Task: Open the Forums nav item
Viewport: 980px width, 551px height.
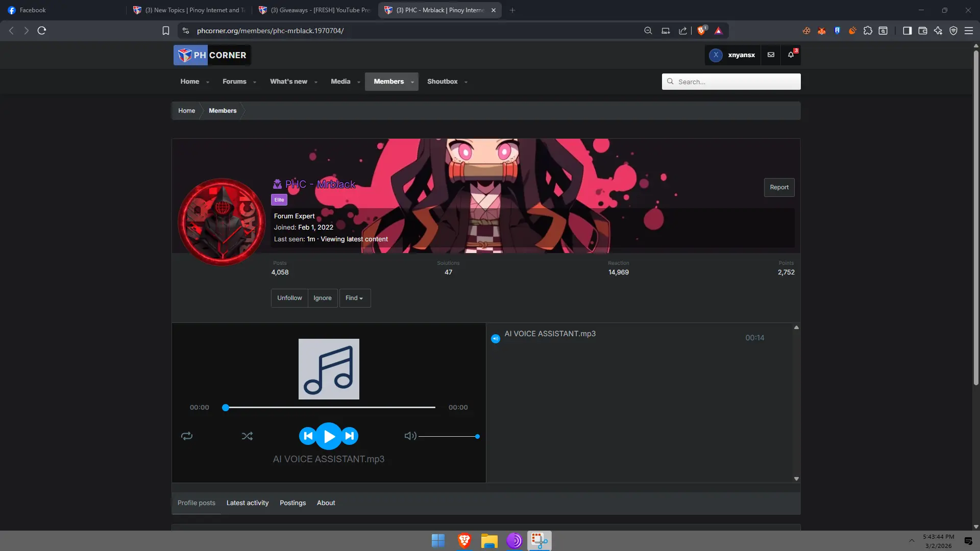Action: [x=234, y=82]
